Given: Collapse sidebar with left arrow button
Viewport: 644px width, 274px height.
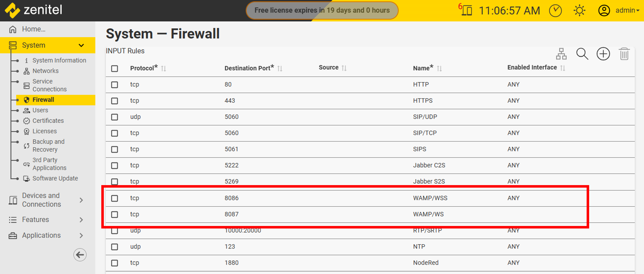Looking at the screenshot, I should (x=80, y=254).
